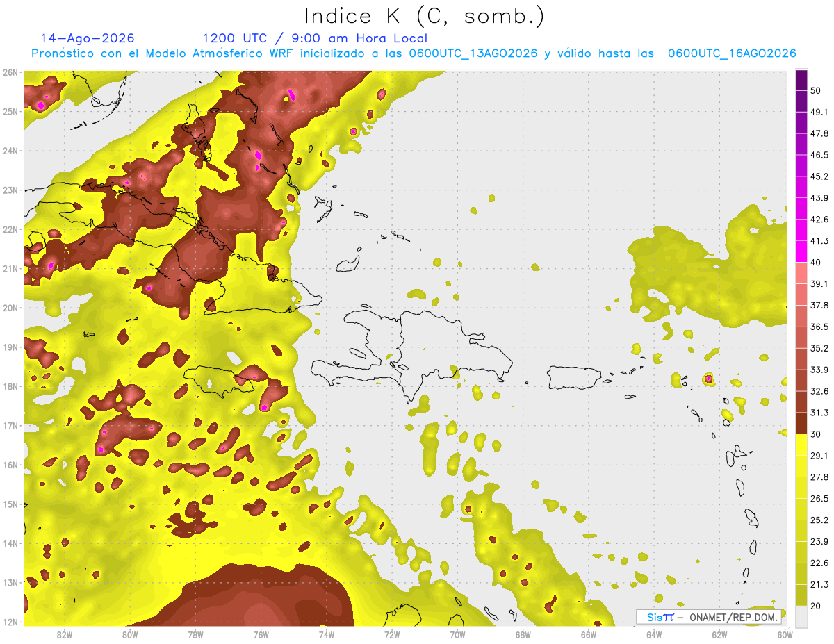
Task: Click the "22N" latitude label
Action: (x=10, y=229)
